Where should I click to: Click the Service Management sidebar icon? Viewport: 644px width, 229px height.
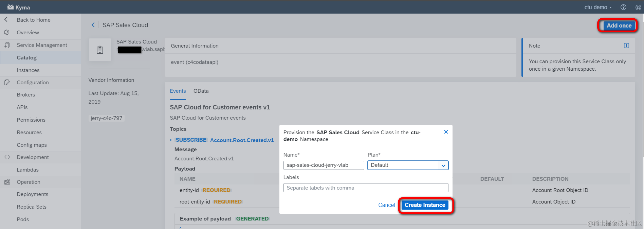7,45
